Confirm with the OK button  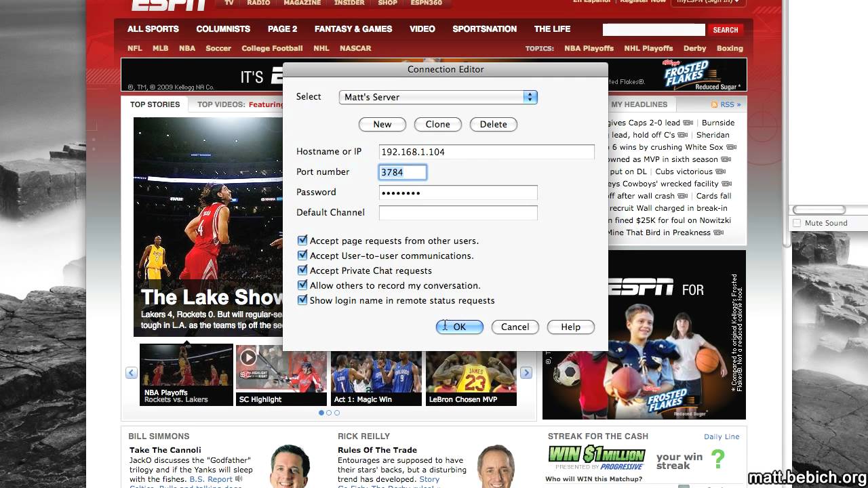pyautogui.click(x=460, y=327)
